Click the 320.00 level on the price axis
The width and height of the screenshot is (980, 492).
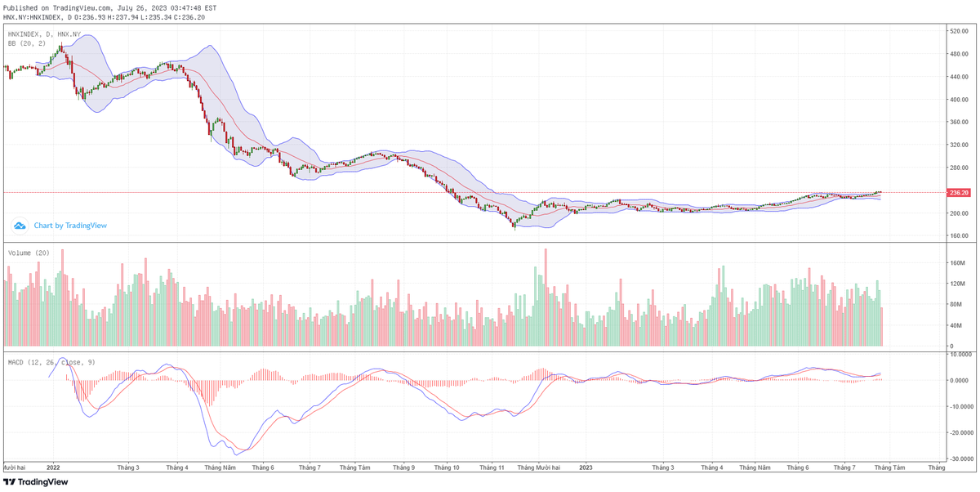[958, 145]
